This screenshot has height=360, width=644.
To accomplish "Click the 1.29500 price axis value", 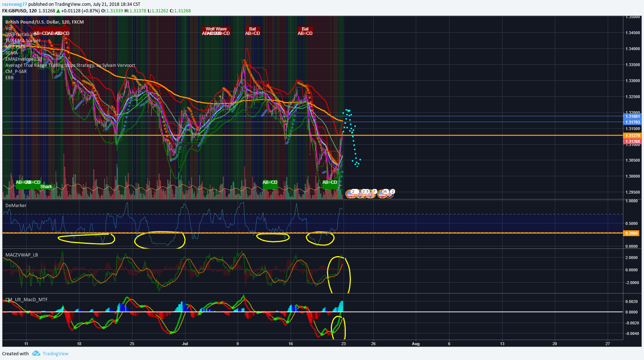I will (x=633, y=192).
